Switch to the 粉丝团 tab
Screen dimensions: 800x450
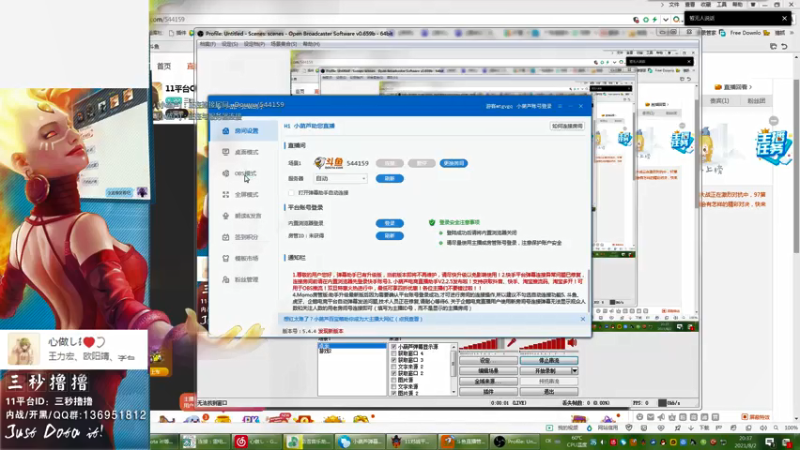[756, 101]
